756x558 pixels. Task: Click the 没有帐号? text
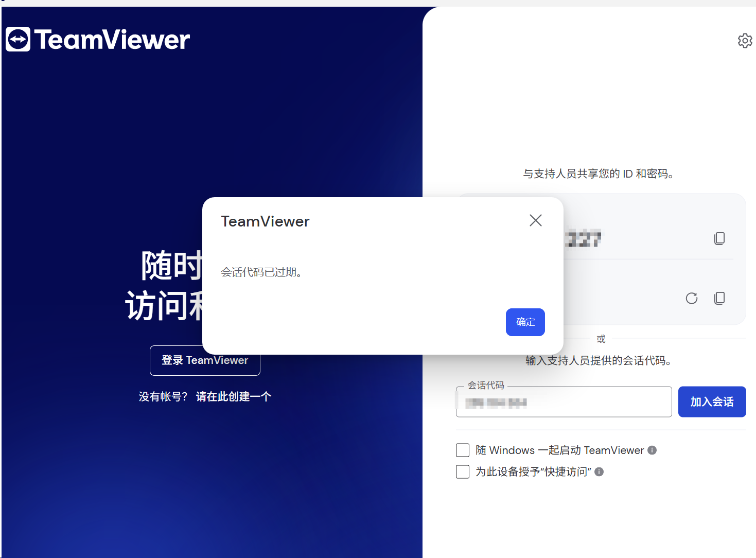(x=163, y=396)
